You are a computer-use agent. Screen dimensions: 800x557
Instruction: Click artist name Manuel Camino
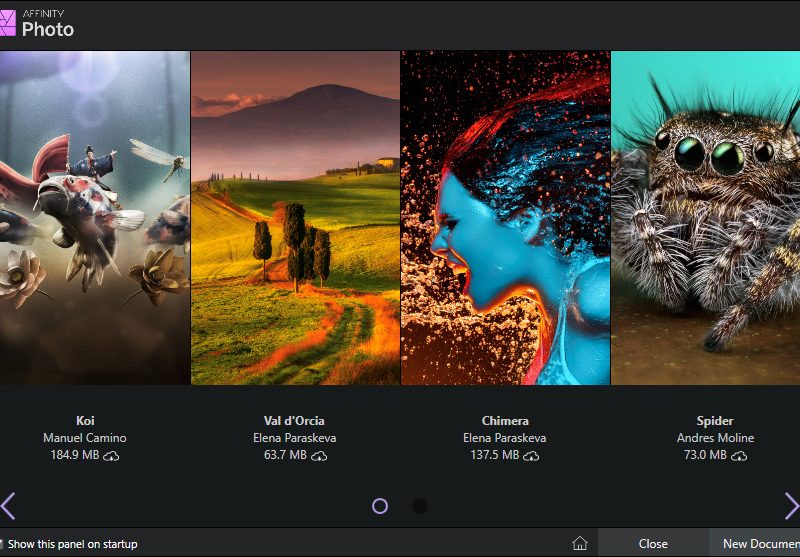click(x=85, y=438)
